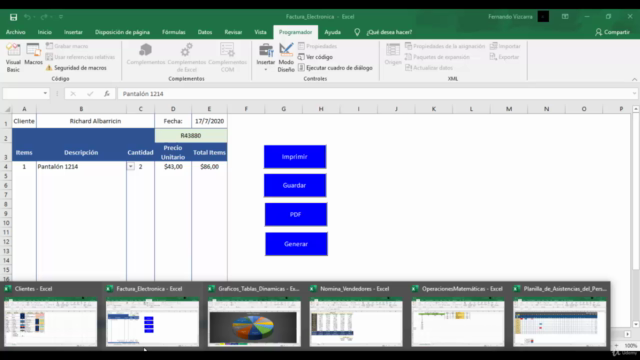Click the Origen XML icon
The width and height of the screenshot is (640, 360).
pyautogui.click(x=393, y=54)
